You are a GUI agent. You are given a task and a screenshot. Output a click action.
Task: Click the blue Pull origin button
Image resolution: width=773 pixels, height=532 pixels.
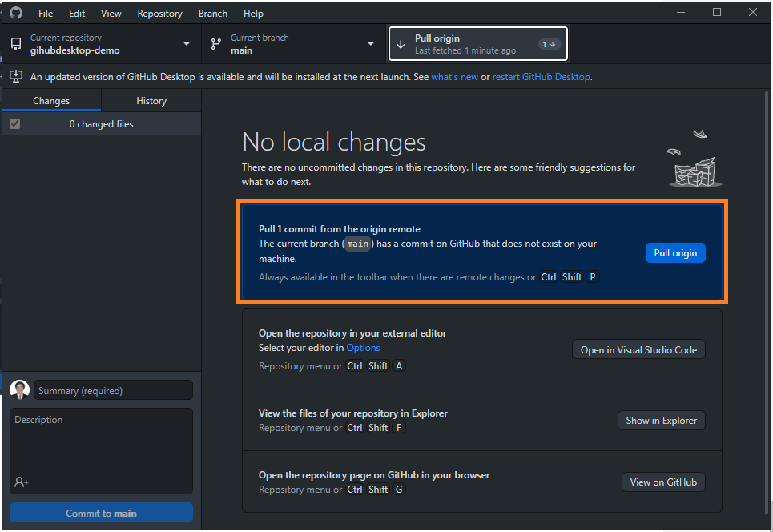(x=675, y=253)
